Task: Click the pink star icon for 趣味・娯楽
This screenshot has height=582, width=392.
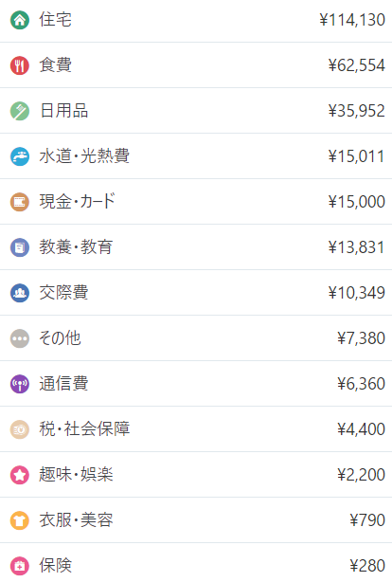Action: [20, 475]
